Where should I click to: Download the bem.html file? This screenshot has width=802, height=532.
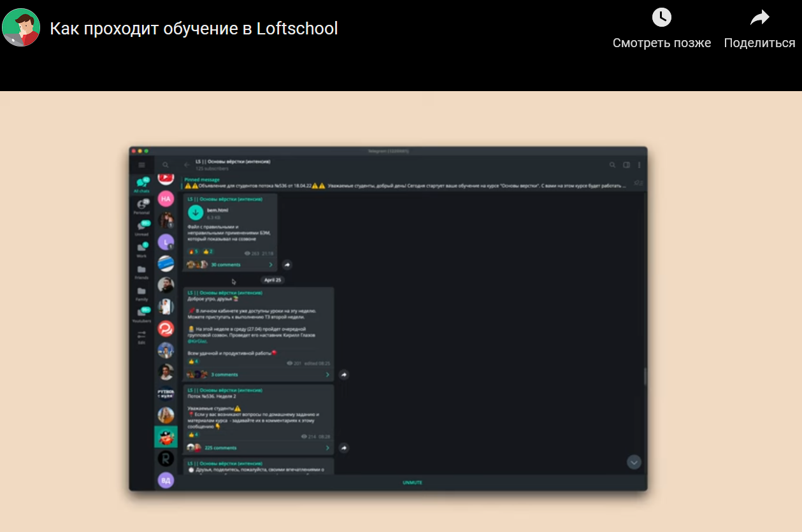pos(196,213)
